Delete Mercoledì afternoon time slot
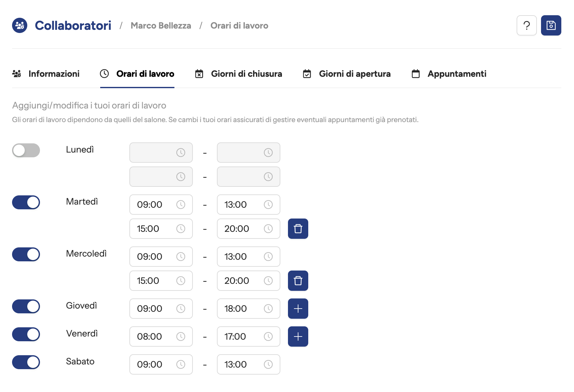Screen dimensions: 574x392 [298, 281]
